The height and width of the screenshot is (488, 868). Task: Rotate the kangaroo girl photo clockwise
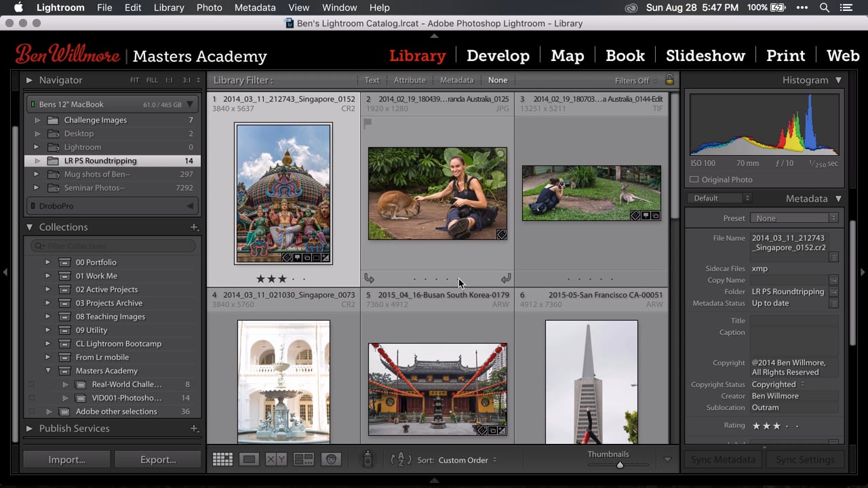point(506,279)
